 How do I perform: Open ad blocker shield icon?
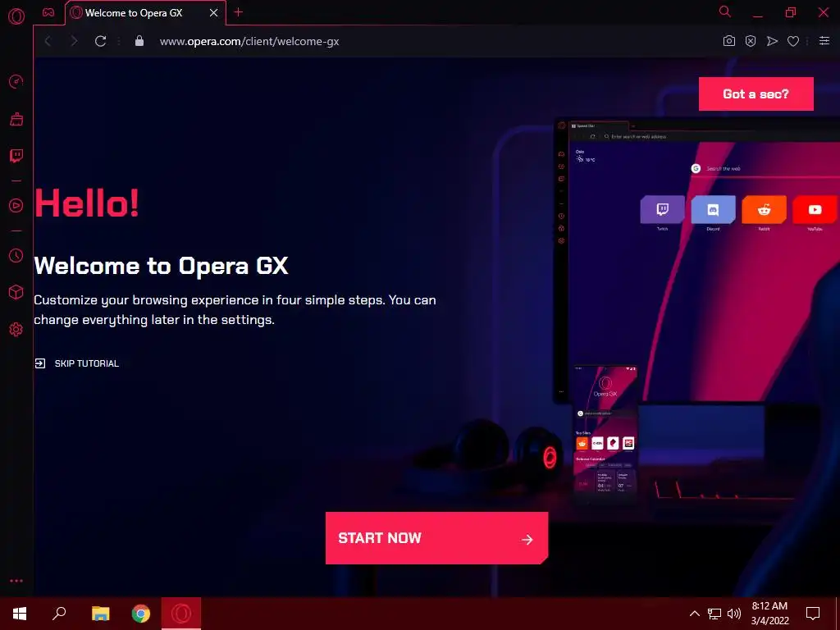click(751, 41)
